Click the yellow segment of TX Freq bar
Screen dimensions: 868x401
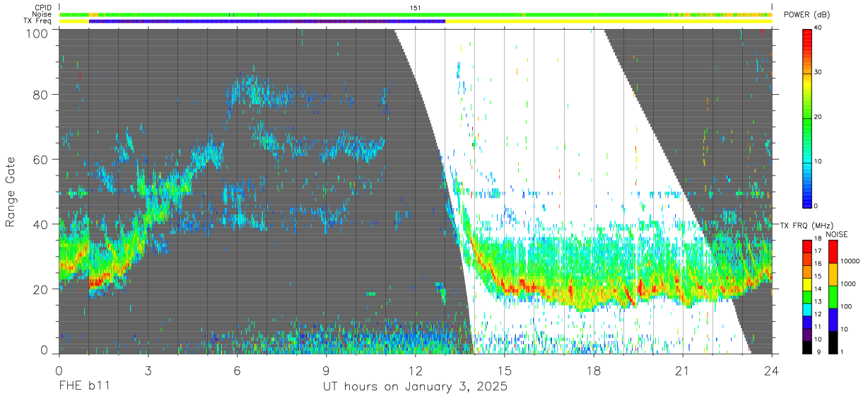pos(609,21)
